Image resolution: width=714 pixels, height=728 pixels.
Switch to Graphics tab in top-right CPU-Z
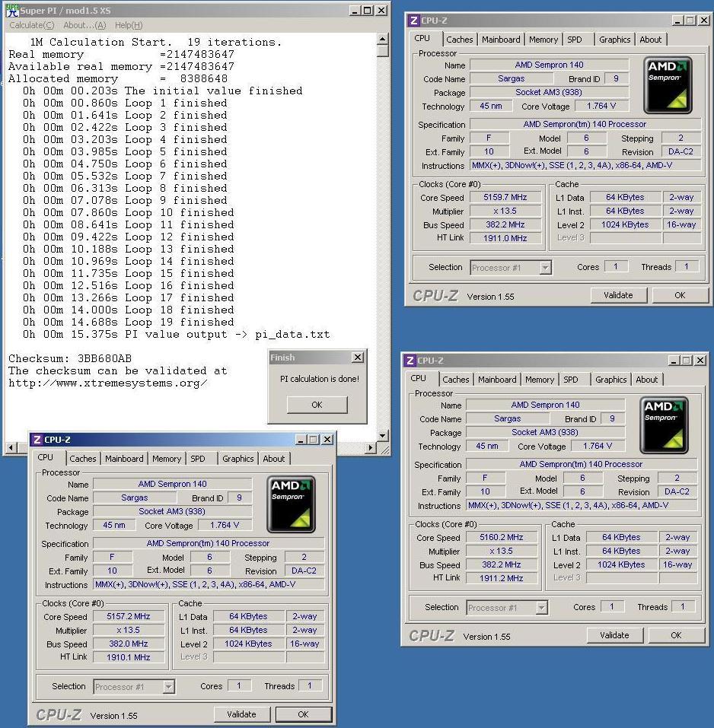tap(614, 40)
